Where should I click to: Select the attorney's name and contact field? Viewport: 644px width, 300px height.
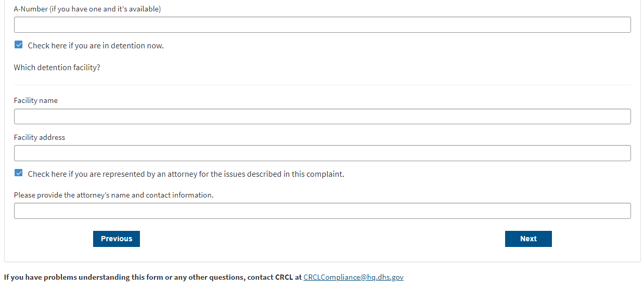point(322,211)
